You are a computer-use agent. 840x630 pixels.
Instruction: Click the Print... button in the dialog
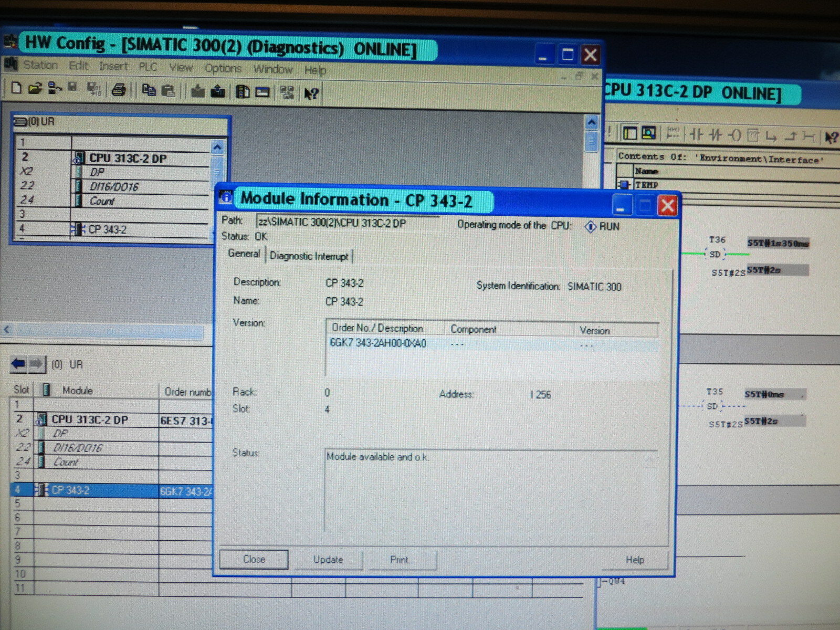click(403, 560)
